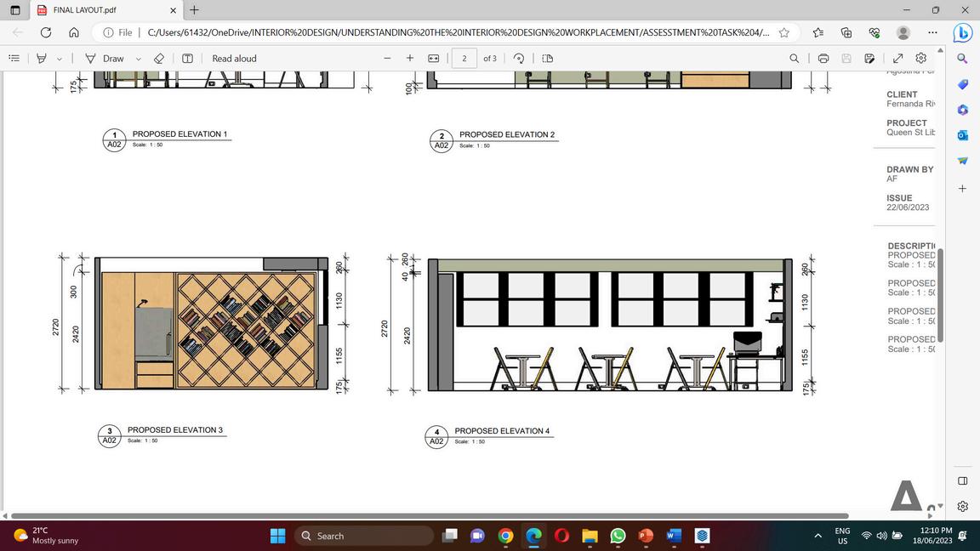Launch Google Chrome from taskbar

(x=505, y=536)
